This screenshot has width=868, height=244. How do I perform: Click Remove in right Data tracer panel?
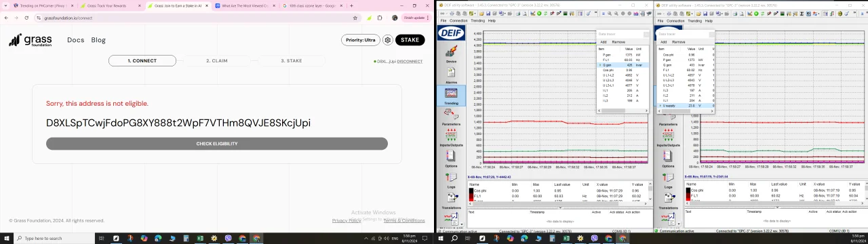coord(678,42)
